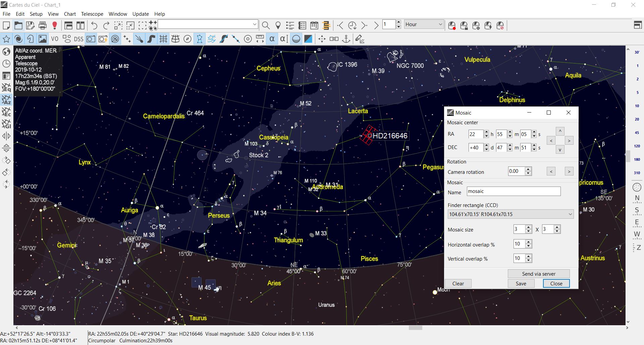Increase Horizontal overlap % value
This screenshot has height=345, width=644.
coord(529,242)
